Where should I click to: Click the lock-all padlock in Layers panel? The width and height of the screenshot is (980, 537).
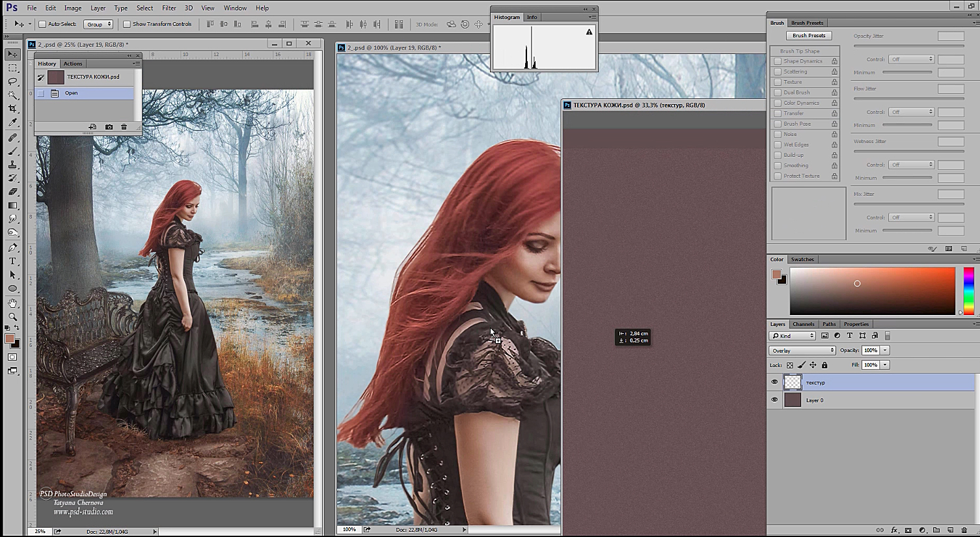[824, 365]
